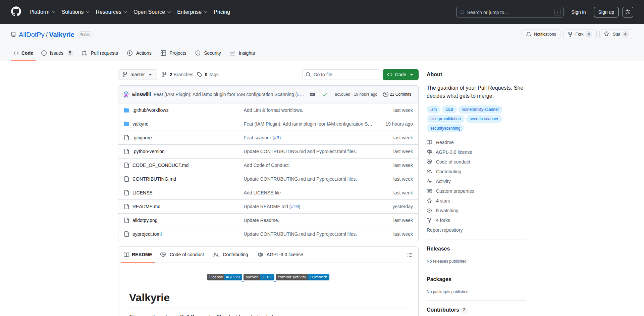Star the Valkyrie repository

pyautogui.click(x=616, y=34)
